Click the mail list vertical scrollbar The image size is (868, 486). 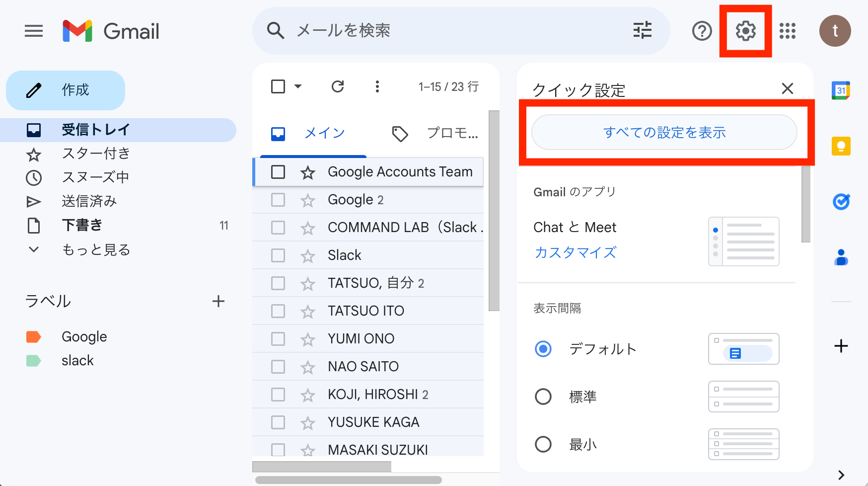pyautogui.click(x=494, y=211)
